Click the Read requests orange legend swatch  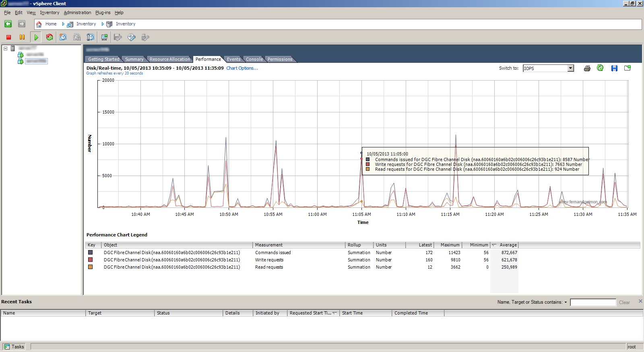(91, 267)
